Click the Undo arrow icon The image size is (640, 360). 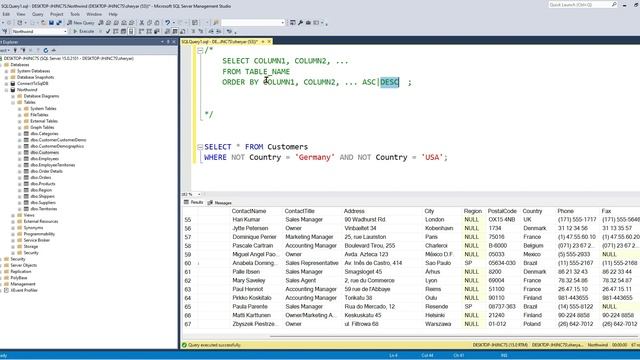(167, 23)
